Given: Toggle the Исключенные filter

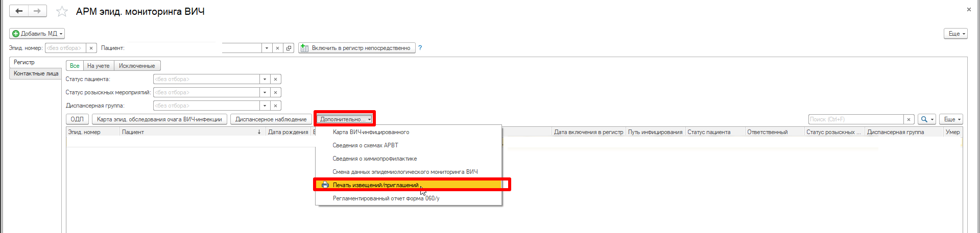Looking at the screenshot, I should (137, 66).
